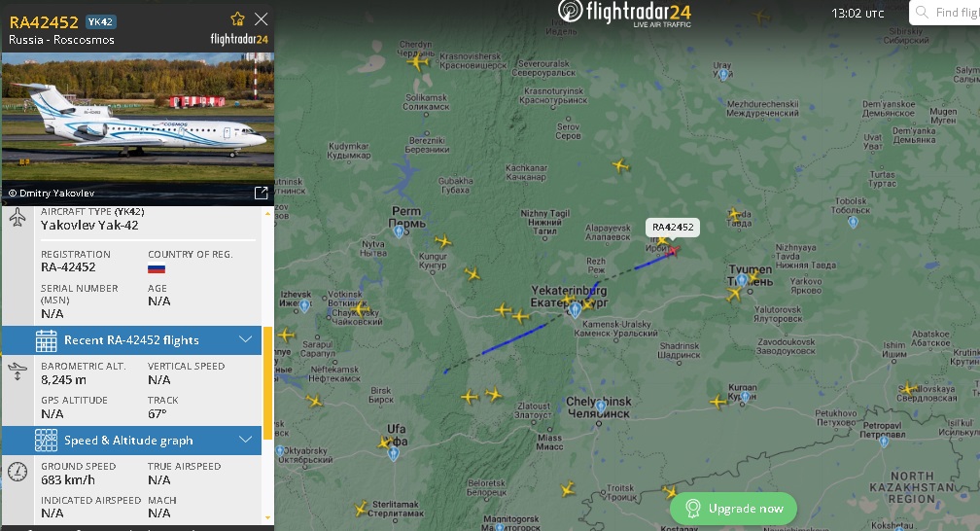Click the yellow panel scrollbar thumb
This screenshot has width=980, height=531.
(268, 383)
